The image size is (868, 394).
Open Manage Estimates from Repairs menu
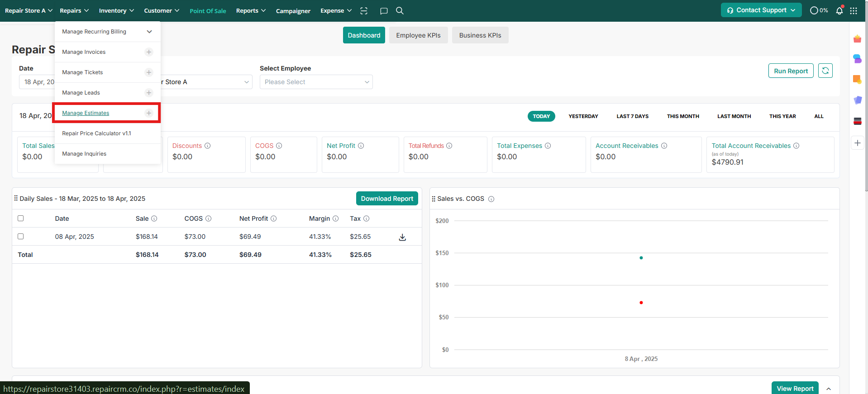[x=86, y=113]
